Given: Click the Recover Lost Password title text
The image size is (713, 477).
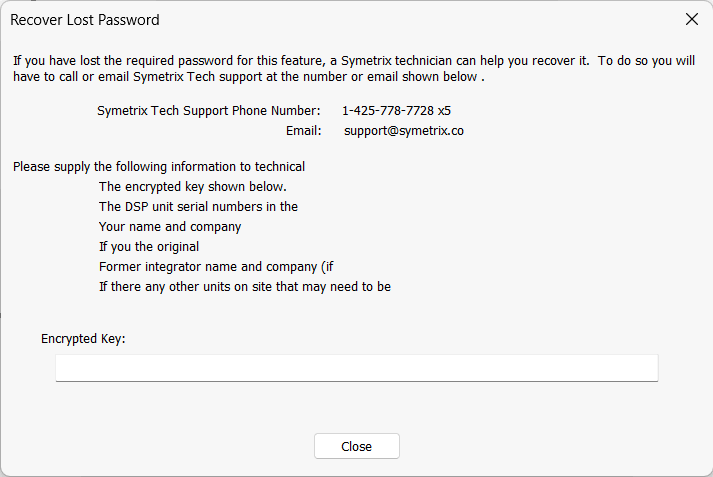Looking at the screenshot, I should (x=85, y=20).
